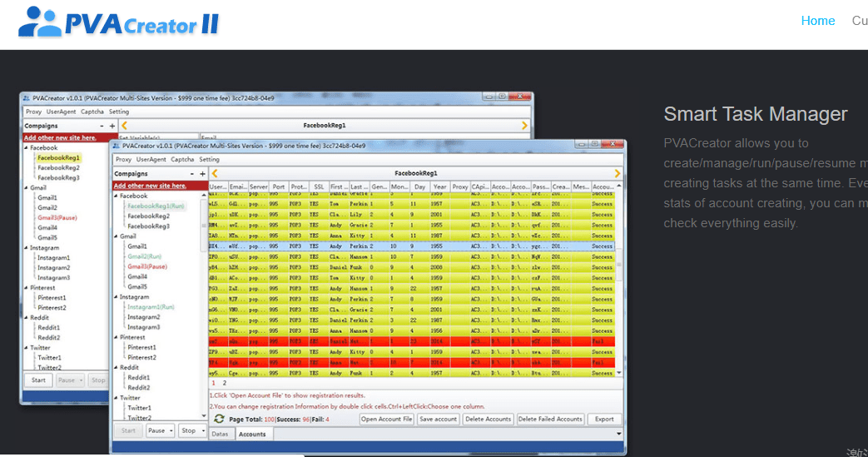Open the Stop dropdown arrow in front window
This screenshot has height=457, width=868.
point(203,431)
